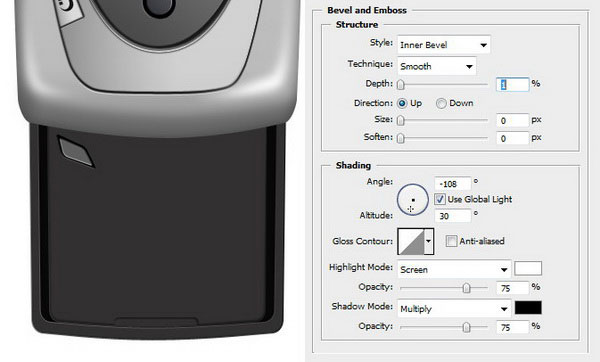Screen dimensions: 600x362
Task: Click the Size pixel value field
Action: point(513,120)
